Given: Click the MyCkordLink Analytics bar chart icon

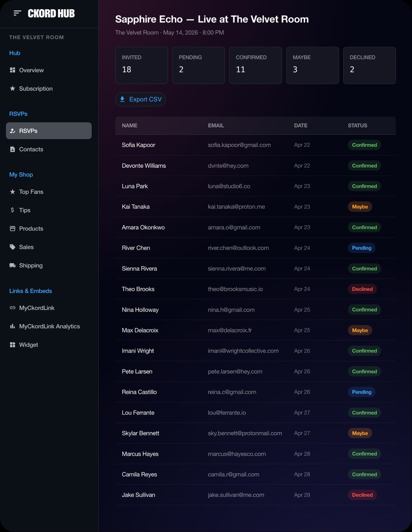Looking at the screenshot, I should [x=12, y=326].
